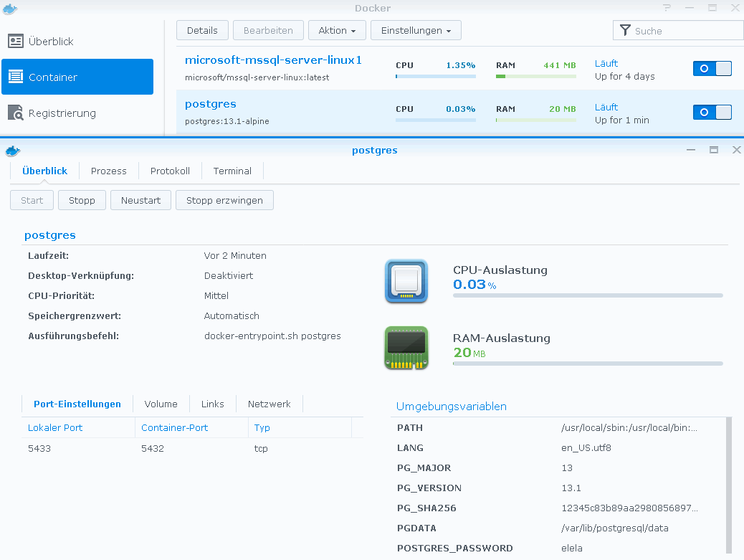Open the Aktion dropdown menu
The image size is (744, 560).
click(337, 31)
